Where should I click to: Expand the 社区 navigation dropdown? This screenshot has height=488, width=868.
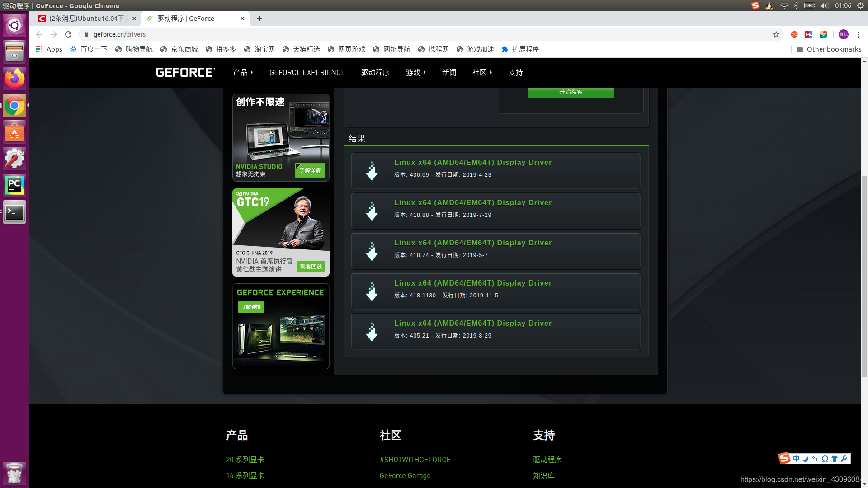point(482,72)
